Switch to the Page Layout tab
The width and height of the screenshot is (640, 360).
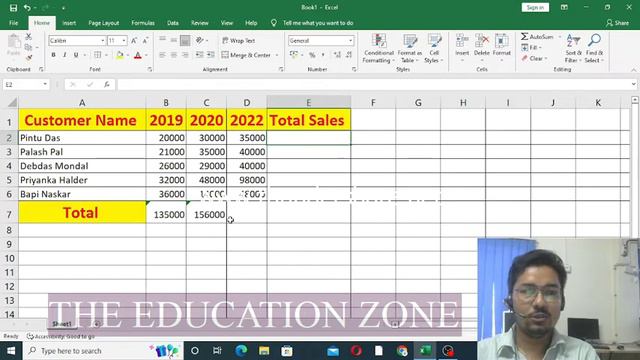[x=104, y=23]
